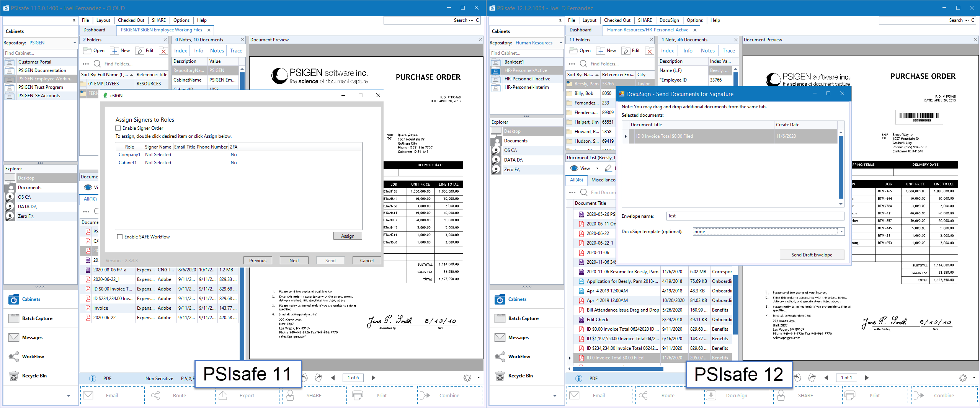
Task: Click the Send Draft Envelope button
Action: click(x=812, y=255)
